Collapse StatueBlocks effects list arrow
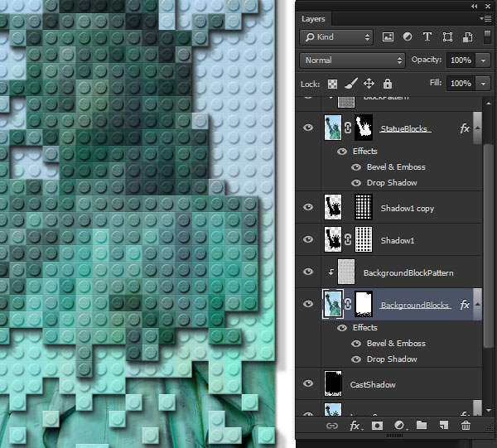This screenshot has width=497, height=448. point(477,128)
